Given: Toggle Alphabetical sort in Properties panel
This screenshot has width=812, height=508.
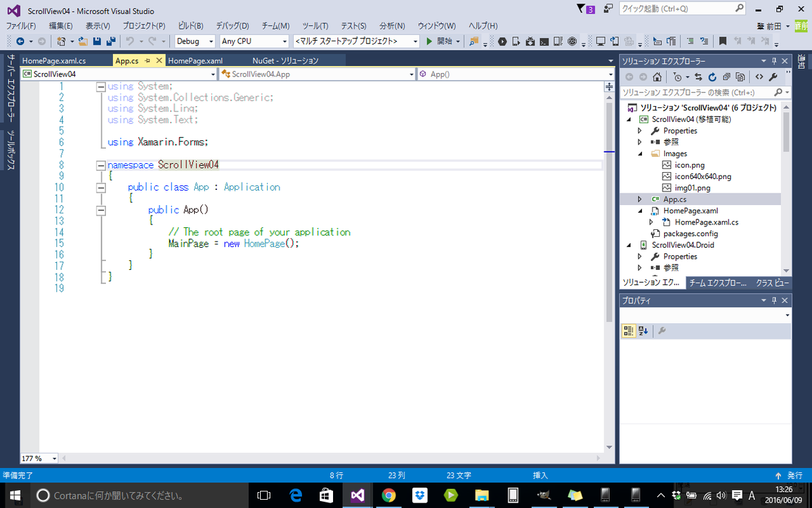Looking at the screenshot, I should 643,331.
